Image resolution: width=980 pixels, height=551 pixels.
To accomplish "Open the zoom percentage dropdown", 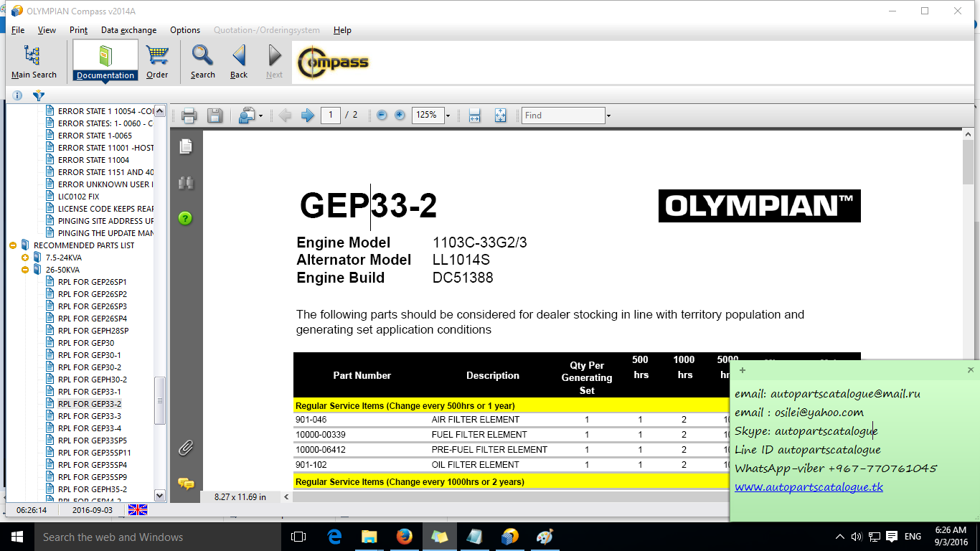I will tap(446, 115).
